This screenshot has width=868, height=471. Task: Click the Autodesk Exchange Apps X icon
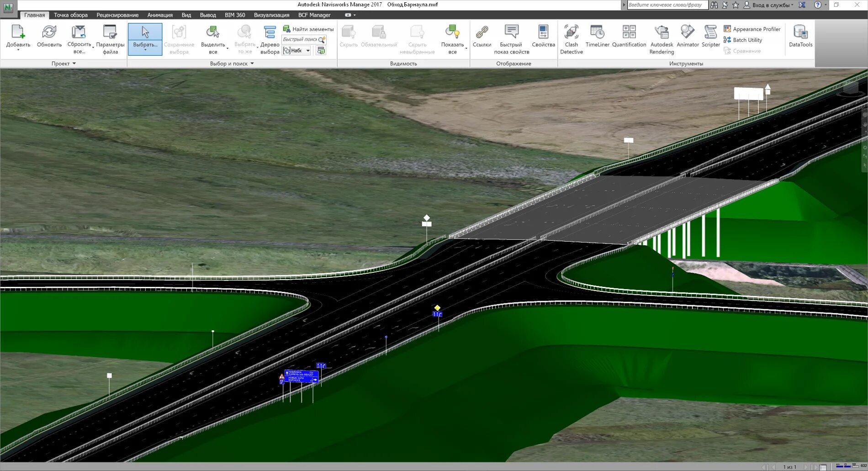(x=802, y=5)
